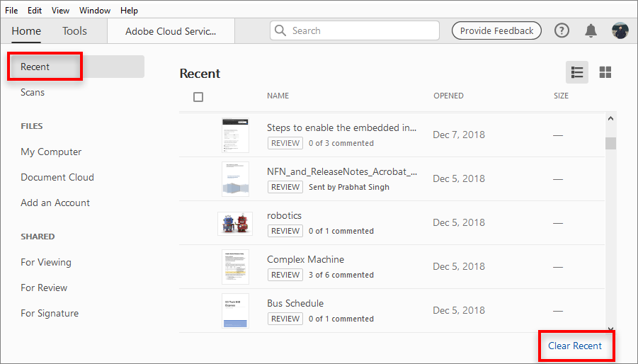638x364 pixels.
Task: Open the Help question mark icon
Action: coord(562,30)
